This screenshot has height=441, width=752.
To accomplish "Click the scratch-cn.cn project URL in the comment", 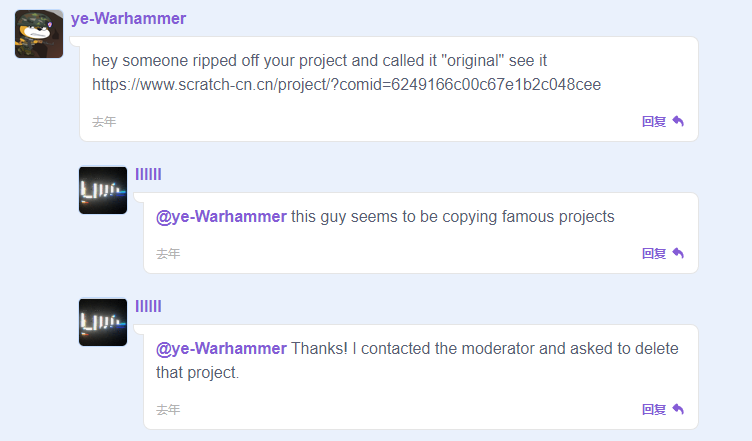I will pos(346,84).
